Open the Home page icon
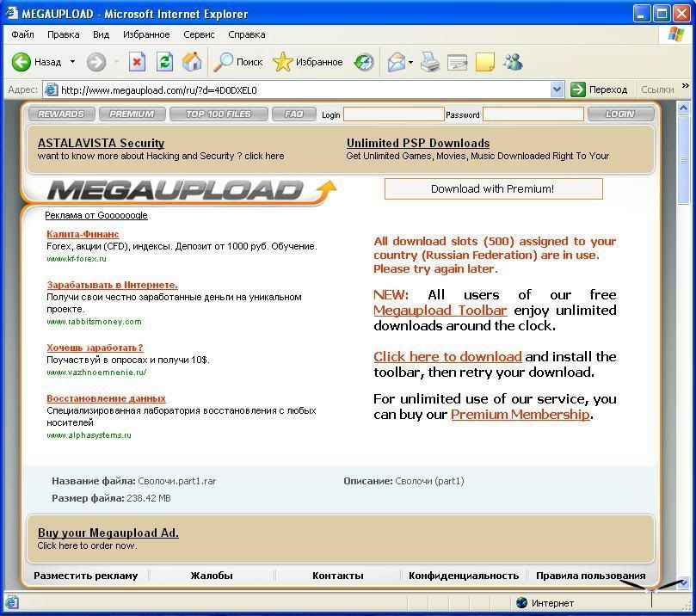Image resolution: width=696 pixels, height=616 pixels. pos(192,62)
